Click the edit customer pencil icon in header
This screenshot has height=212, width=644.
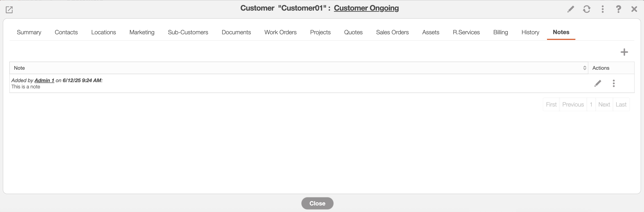[571, 9]
